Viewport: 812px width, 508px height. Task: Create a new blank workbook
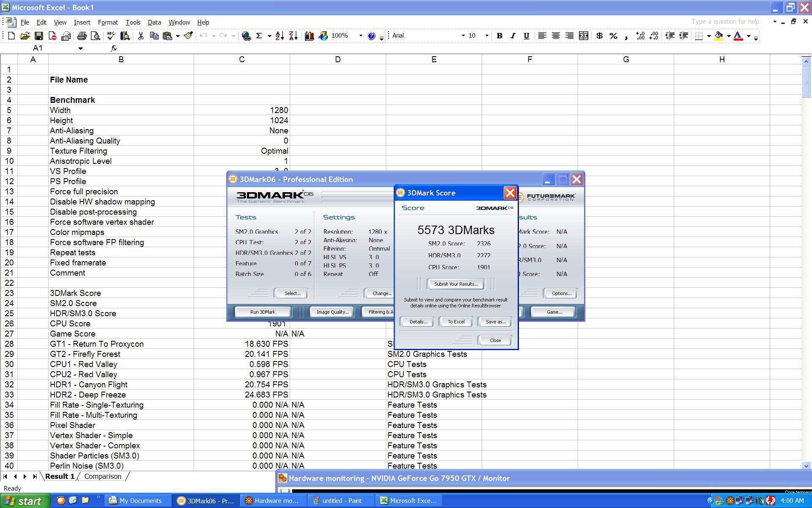[x=11, y=36]
